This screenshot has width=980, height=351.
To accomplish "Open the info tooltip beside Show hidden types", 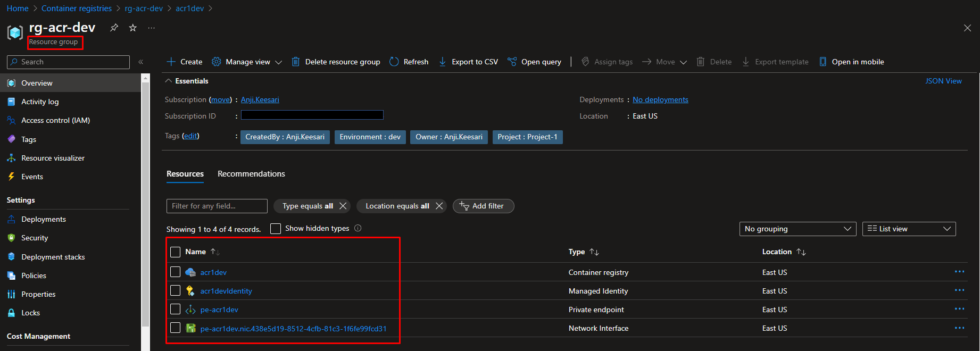I will click(x=358, y=228).
